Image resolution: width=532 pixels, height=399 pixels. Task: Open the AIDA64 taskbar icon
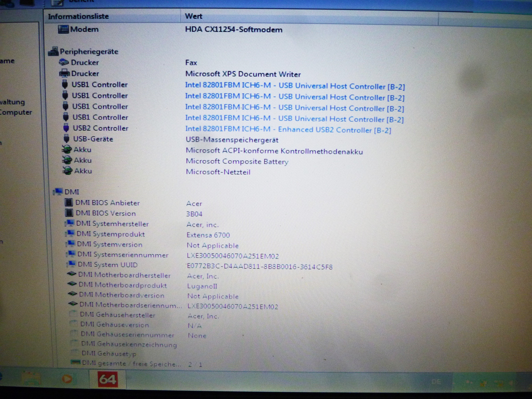point(108,379)
